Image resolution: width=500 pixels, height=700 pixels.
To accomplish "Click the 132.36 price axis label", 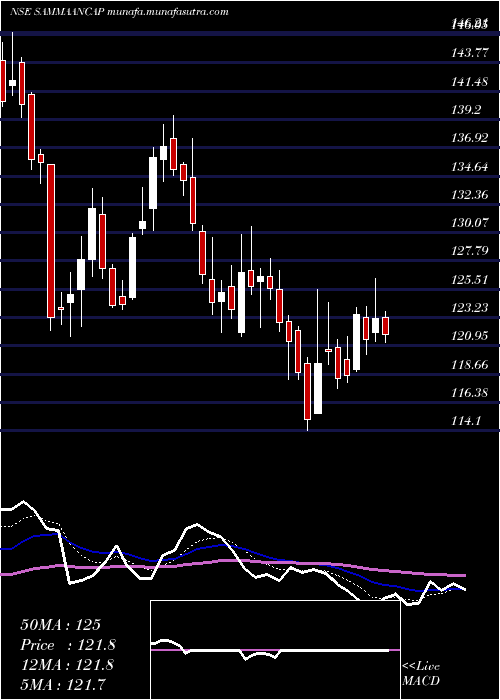I will [468, 195].
